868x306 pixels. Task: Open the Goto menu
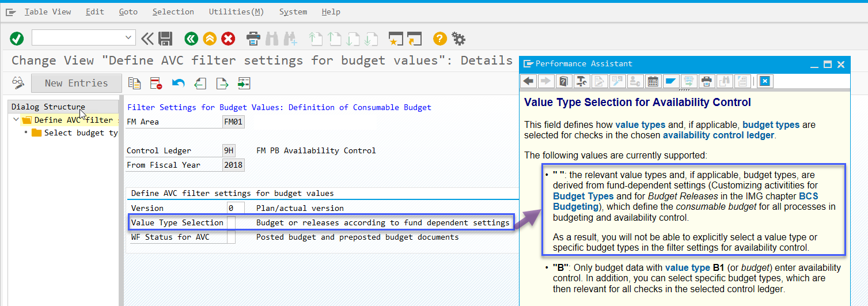128,12
